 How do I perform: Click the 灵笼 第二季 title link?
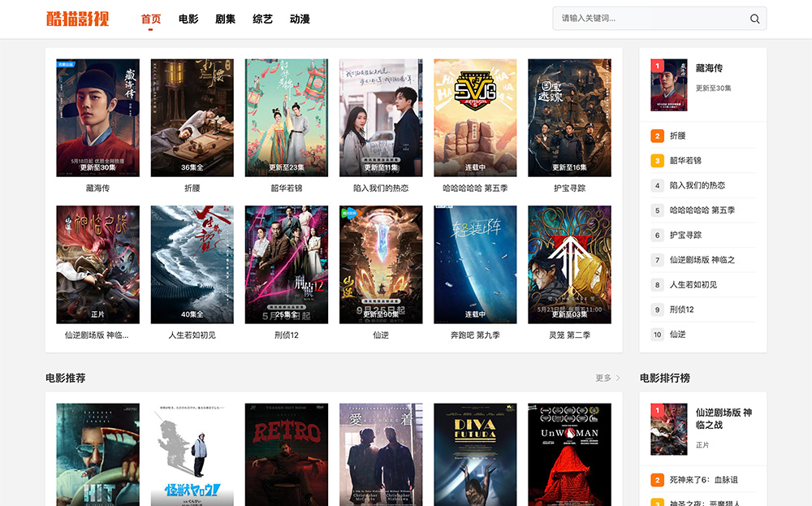coord(570,335)
